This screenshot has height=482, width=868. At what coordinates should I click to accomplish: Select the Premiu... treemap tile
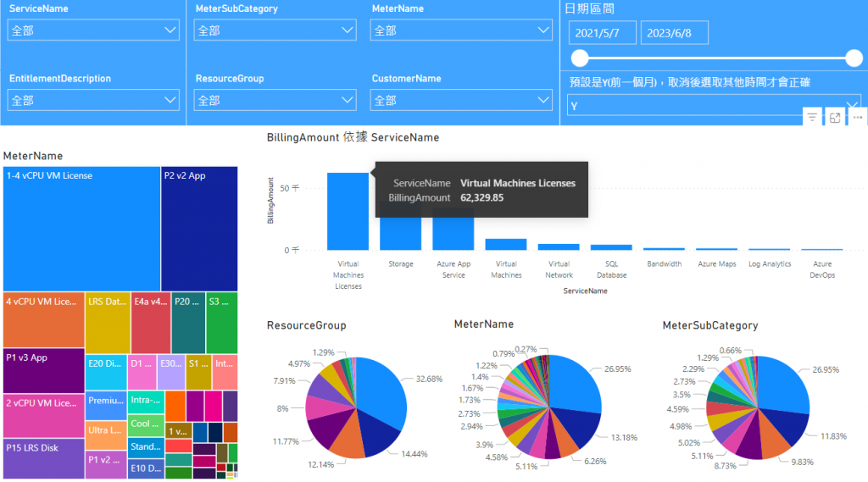[106, 406]
